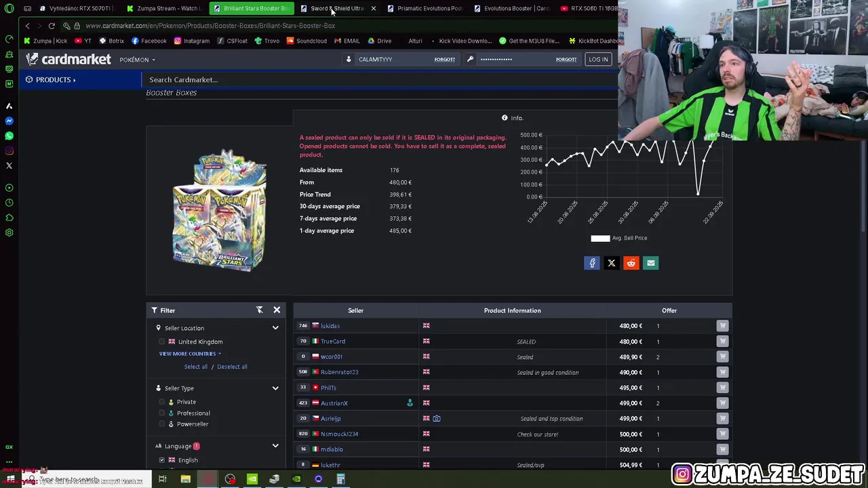Open seller lukidas profile
This screenshot has height=488, width=868.
click(x=330, y=326)
